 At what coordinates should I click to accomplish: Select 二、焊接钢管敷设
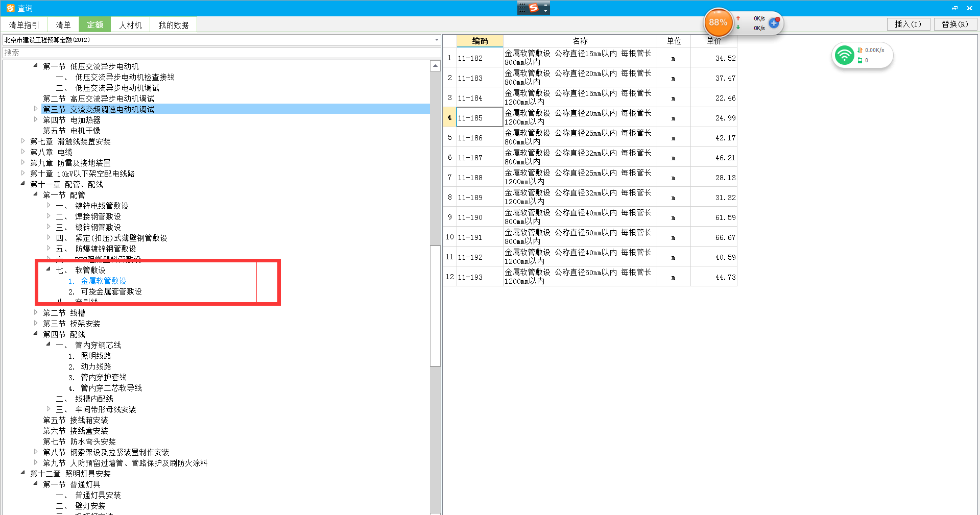tap(88, 216)
